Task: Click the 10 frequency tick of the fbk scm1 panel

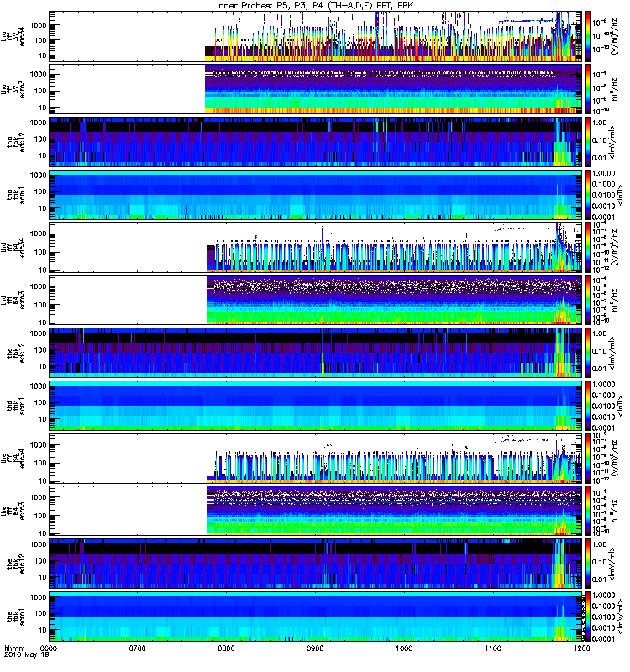Action: (x=43, y=630)
